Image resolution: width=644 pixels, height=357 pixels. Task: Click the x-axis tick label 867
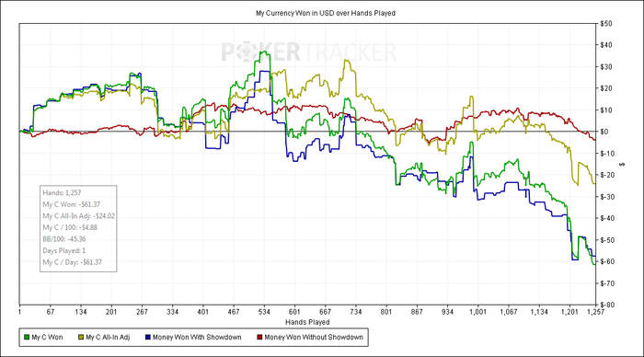point(417,312)
